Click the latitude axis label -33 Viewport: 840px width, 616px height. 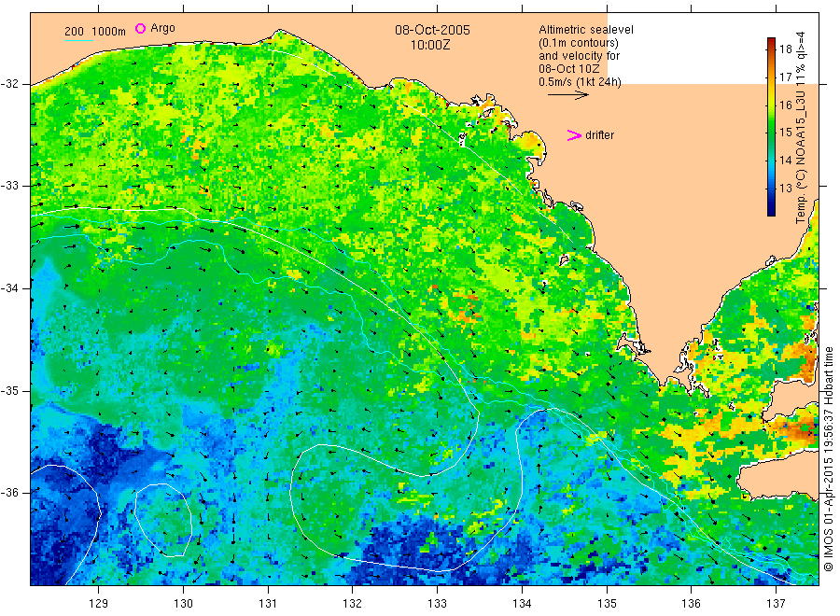click(x=9, y=186)
